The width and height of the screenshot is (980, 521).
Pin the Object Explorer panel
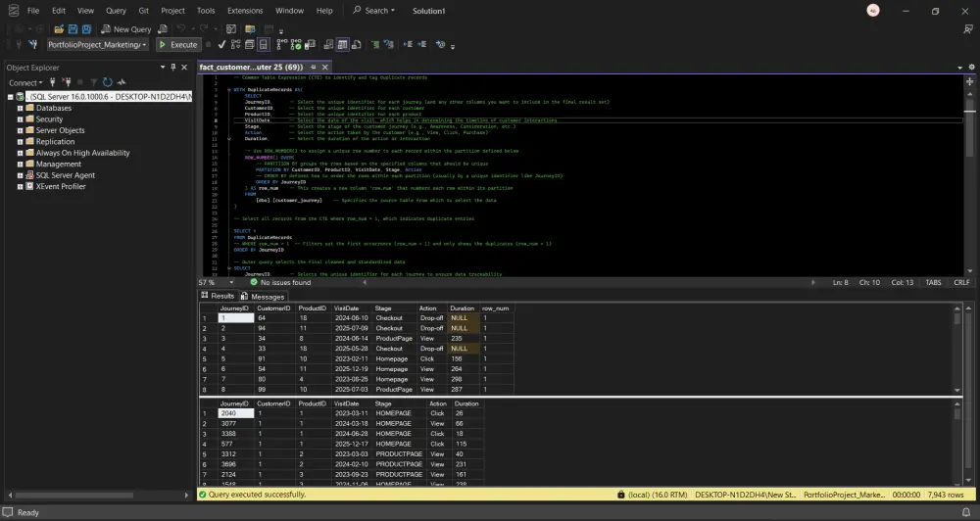click(x=174, y=68)
